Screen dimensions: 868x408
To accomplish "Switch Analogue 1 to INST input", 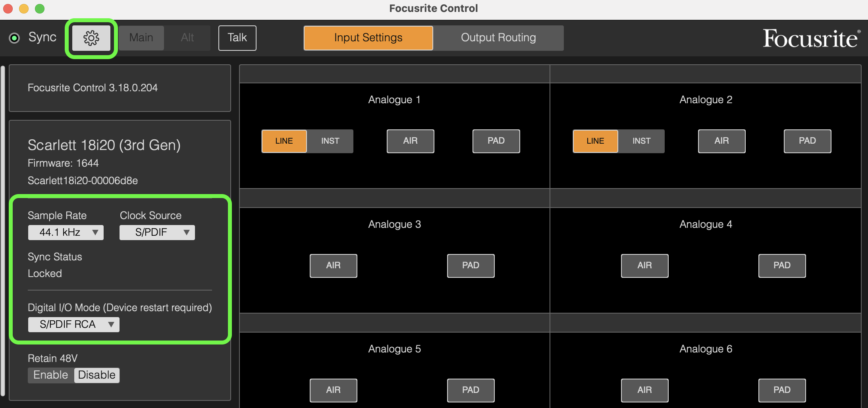I will tap(330, 141).
